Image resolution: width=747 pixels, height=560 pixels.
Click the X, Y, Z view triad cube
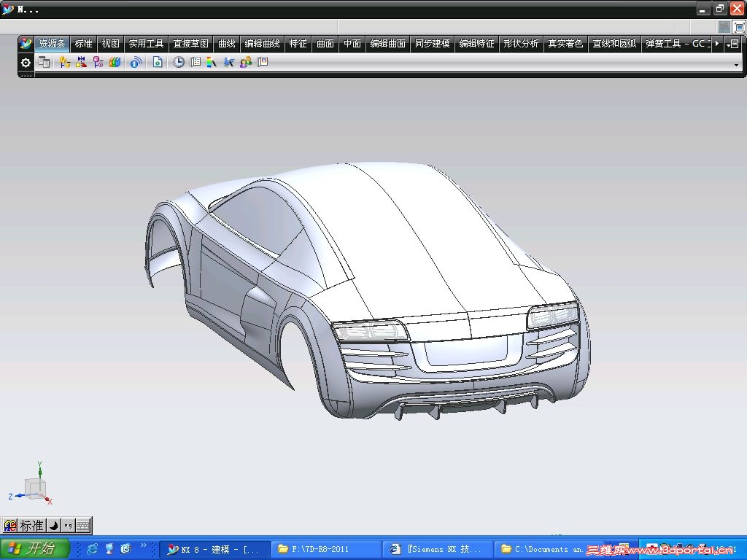34,488
